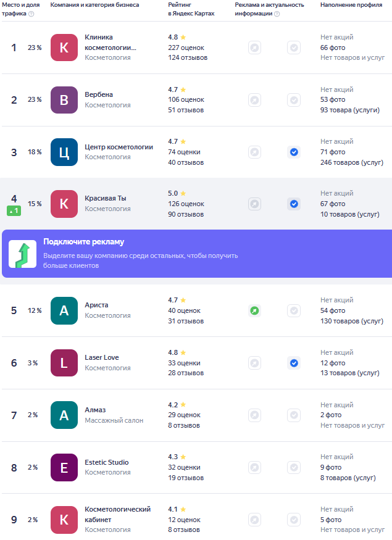Open the company 'Центр косметологии'
This screenshot has height=540, width=392.
(x=119, y=147)
